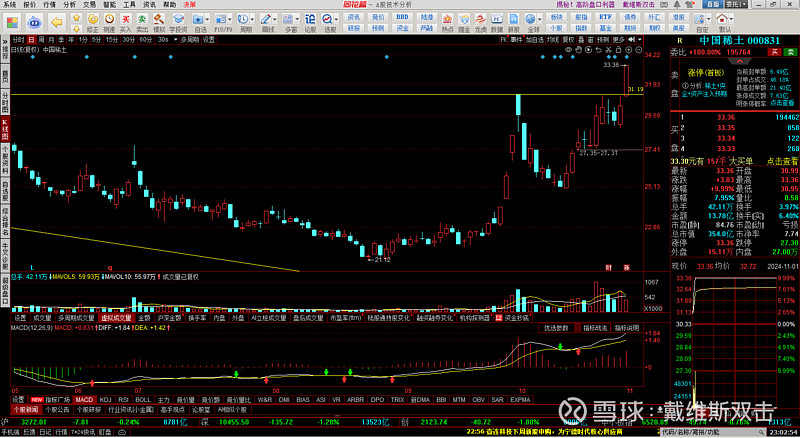Image resolution: width=800 pixels, height=438 pixels.
Task: Click the 多周期 button
Action: tap(190, 39)
